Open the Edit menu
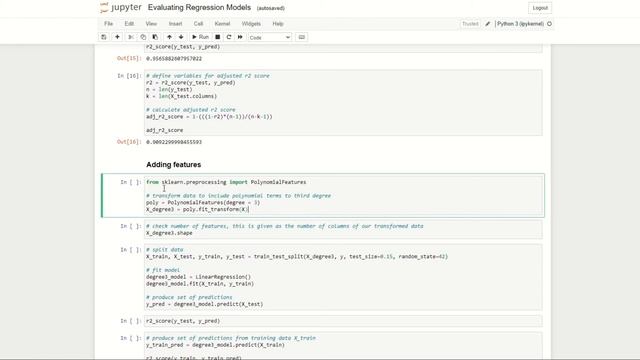This screenshot has width=640, height=360. click(129, 24)
